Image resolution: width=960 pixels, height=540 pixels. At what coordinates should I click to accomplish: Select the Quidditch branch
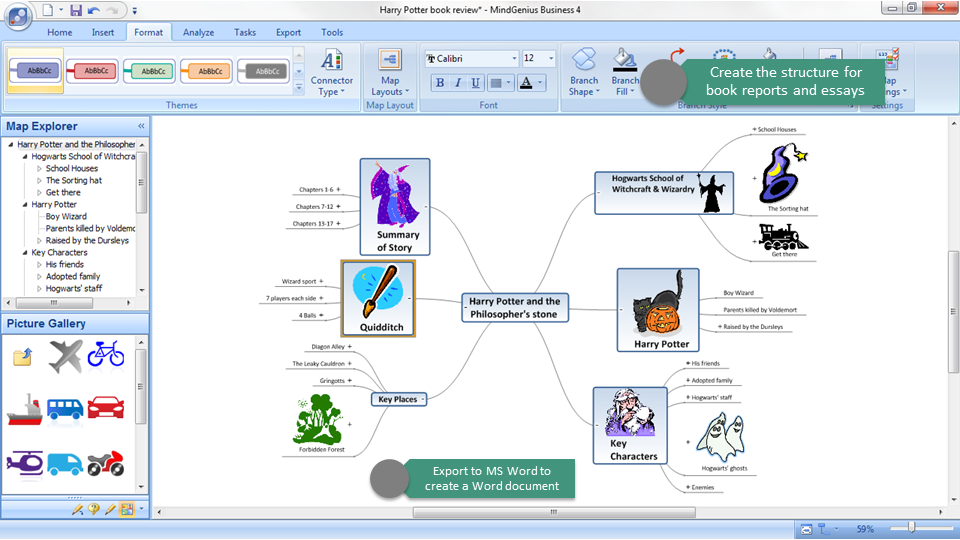tap(378, 298)
